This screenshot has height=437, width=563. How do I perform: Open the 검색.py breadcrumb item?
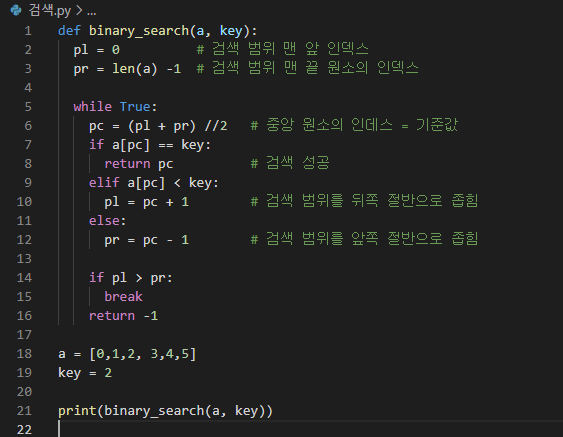click(x=50, y=10)
